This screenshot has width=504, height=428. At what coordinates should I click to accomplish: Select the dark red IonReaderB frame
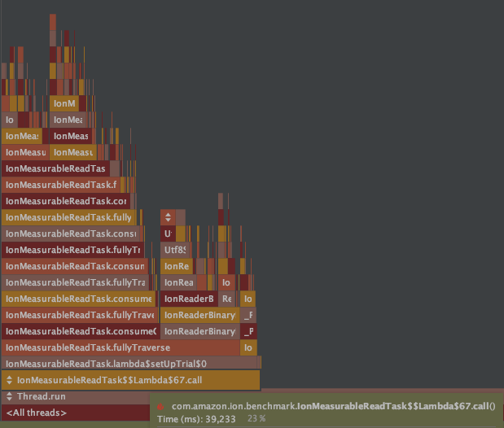click(x=189, y=299)
